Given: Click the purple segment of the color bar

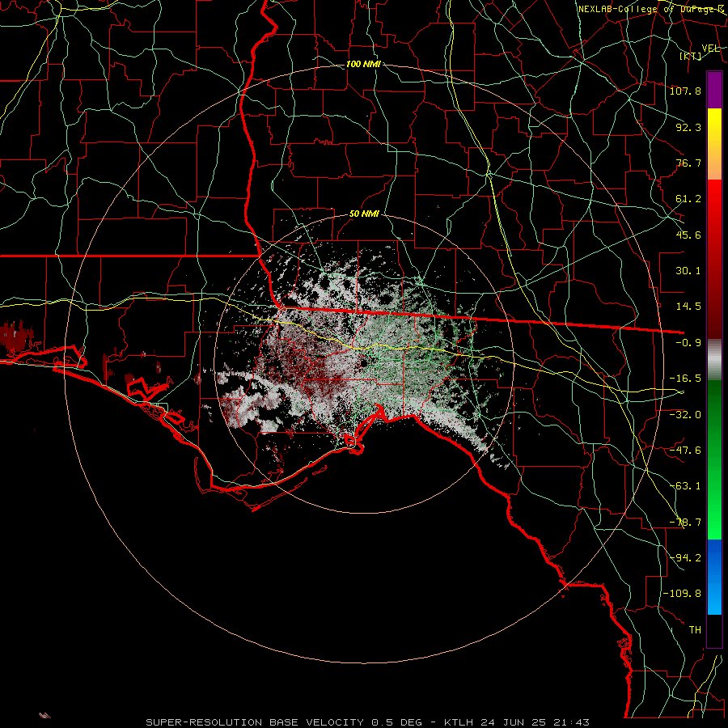Looking at the screenshot, I should point(714,90).
